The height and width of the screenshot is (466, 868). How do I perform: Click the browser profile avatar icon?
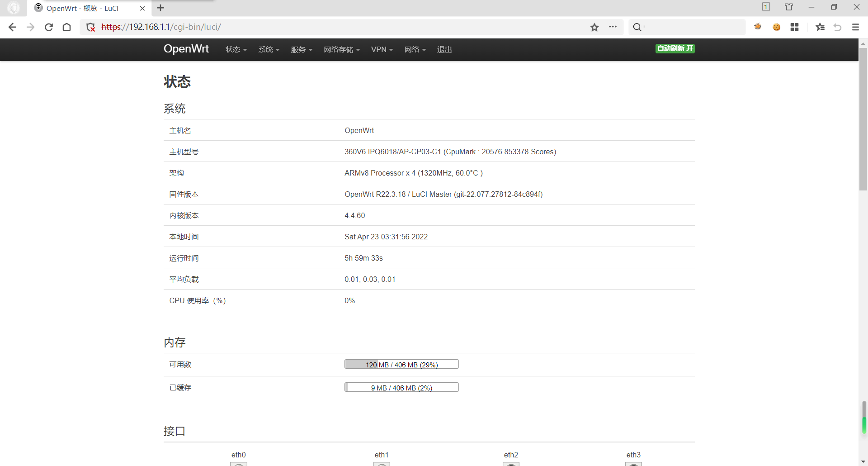click(14, 8)
